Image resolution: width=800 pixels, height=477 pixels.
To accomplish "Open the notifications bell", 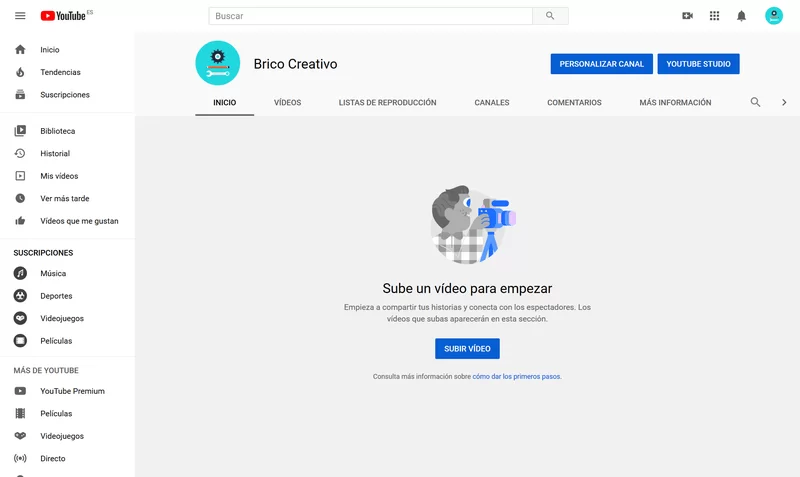I will [741, 16].
